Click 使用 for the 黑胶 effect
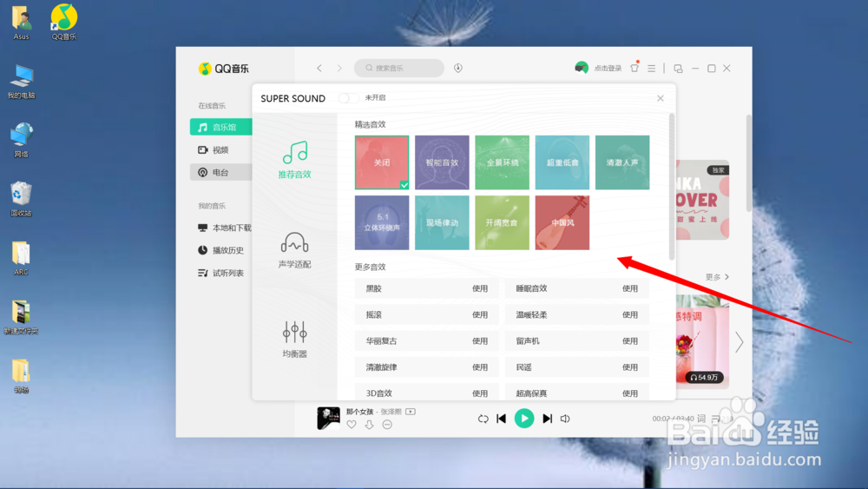The width and height of the screenshot is (868, 489). click(480, 288)
